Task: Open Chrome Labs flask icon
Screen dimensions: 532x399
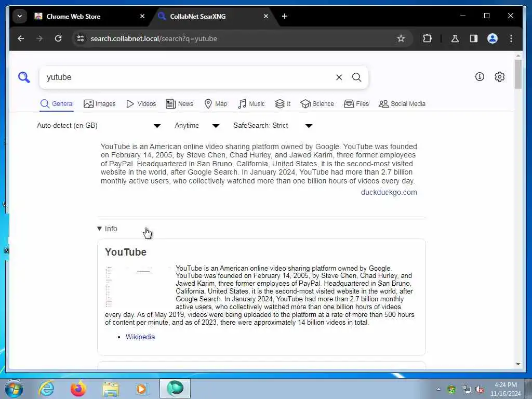Action: pos(455,38)
